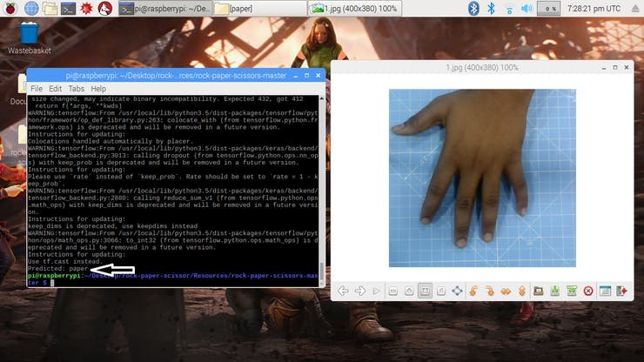Click the CPU usage monitor
644x362 pixels.
(x=548, y=9)
